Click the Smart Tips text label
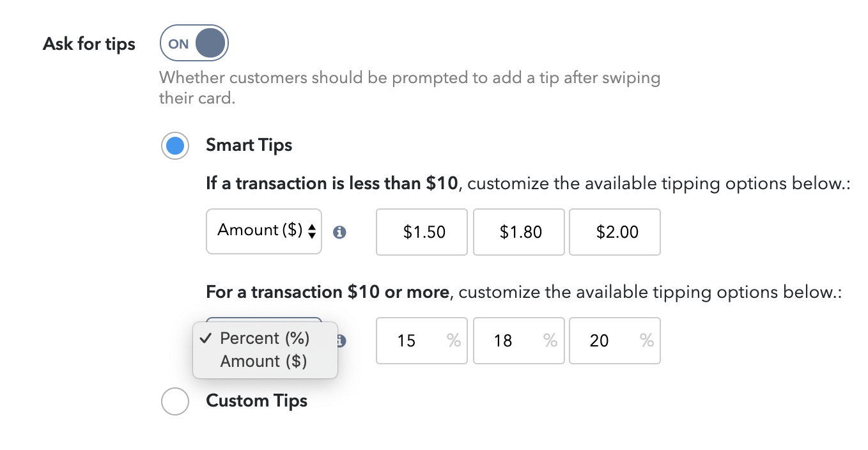 (x=249, y=145)
